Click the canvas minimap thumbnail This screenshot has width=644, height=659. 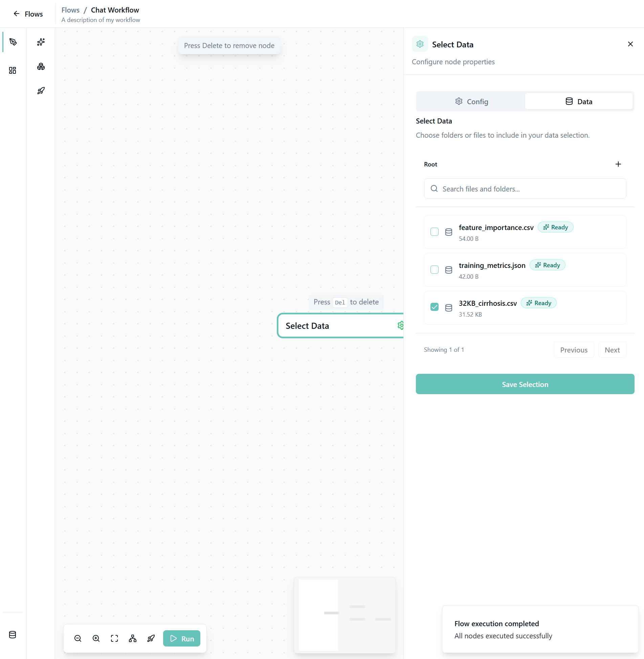[x=345, y=615]
